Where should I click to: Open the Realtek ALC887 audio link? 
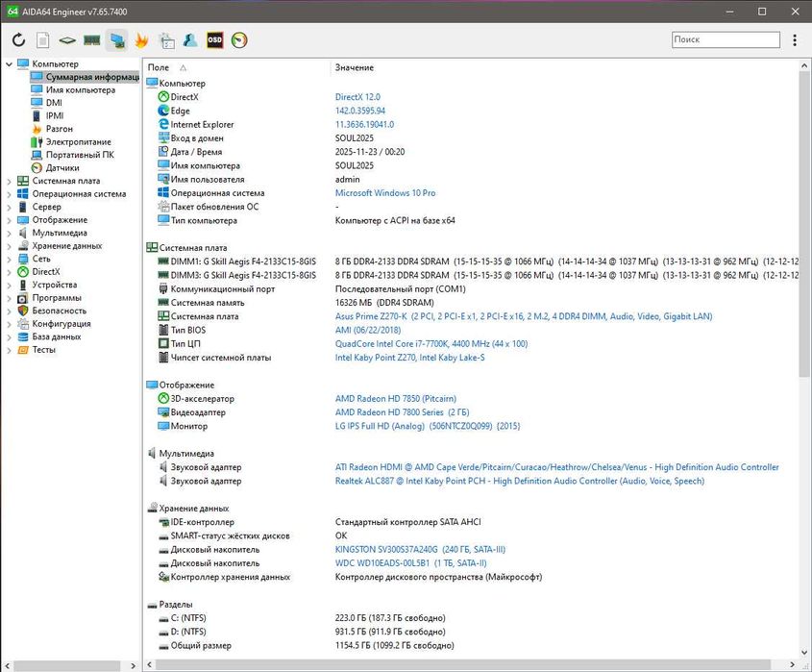click(x=520, y=481)
